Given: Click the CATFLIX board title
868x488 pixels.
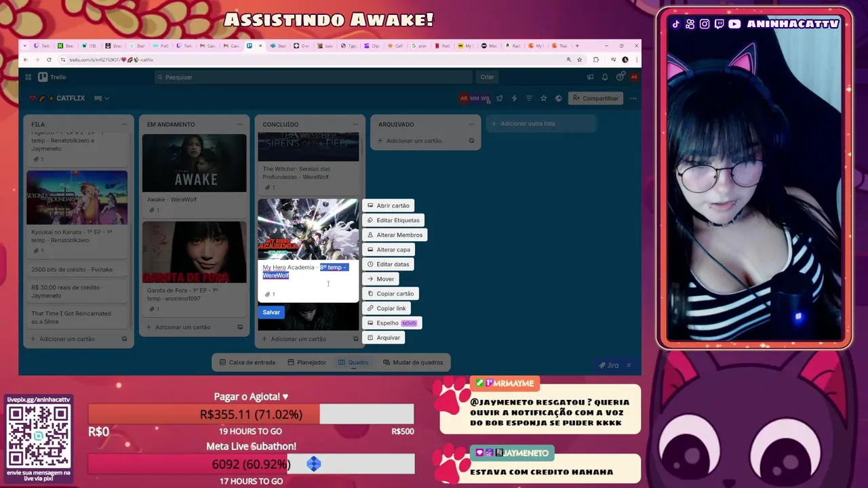Looking at the screenshot, I should [71, 98].
